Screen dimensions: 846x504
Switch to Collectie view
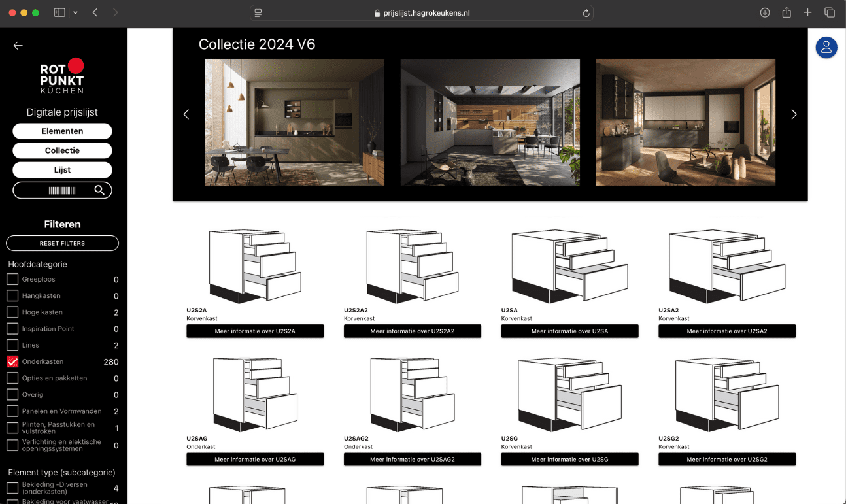tap(62, 150)
